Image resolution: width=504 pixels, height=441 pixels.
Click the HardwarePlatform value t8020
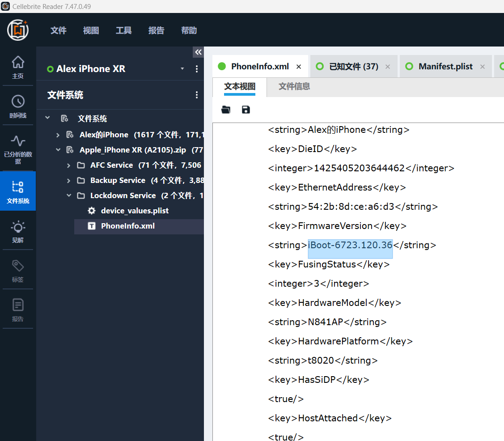tap(321, 360)
